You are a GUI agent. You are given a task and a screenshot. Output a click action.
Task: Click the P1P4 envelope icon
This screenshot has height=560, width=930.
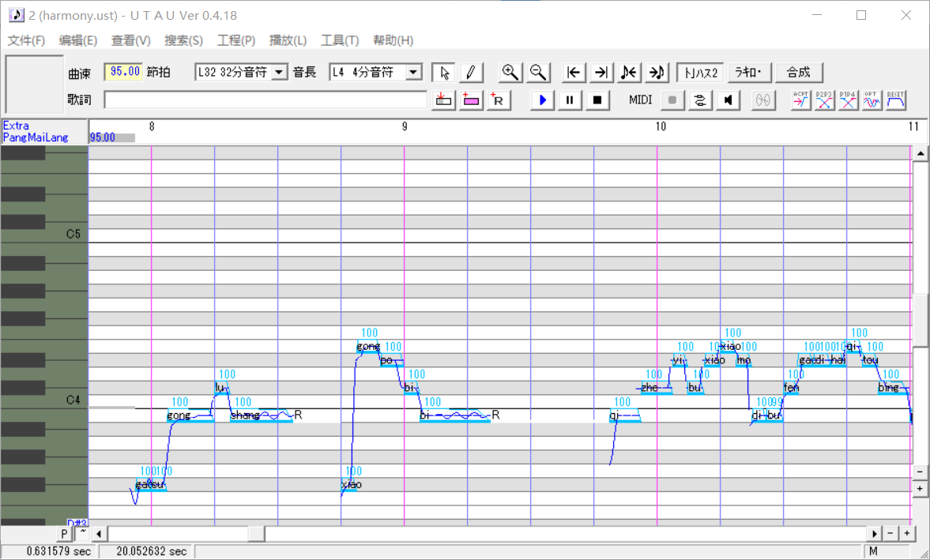(x=848, y=100)
